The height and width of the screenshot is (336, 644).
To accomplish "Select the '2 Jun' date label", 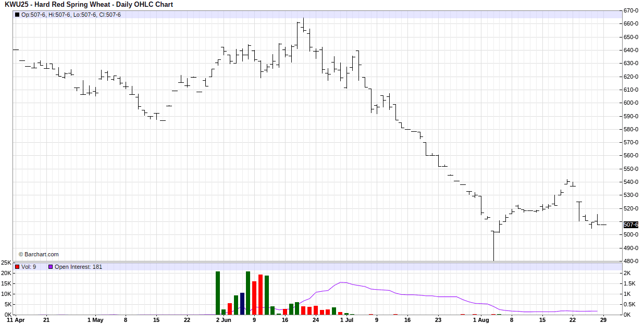I will click(x=222, y=320).
